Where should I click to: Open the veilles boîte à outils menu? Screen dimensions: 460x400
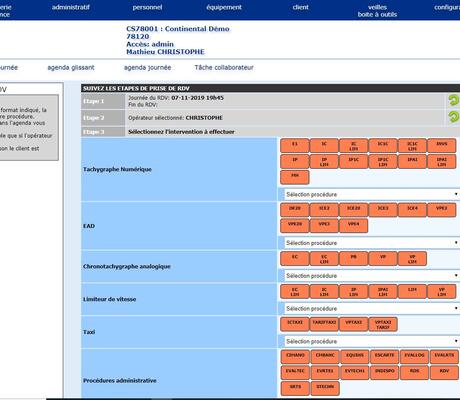tap(377, 11)
